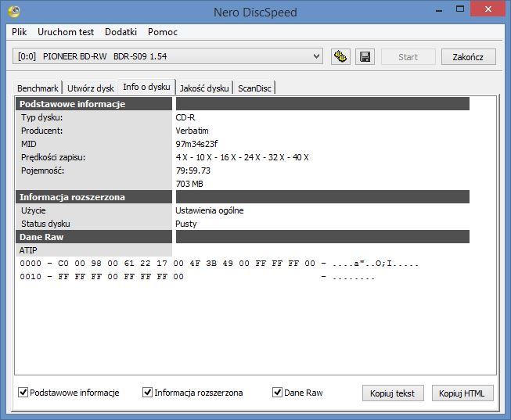Maximize the Nero DiscSpeed window
511x420 pixels.
(x=460, y=9)
